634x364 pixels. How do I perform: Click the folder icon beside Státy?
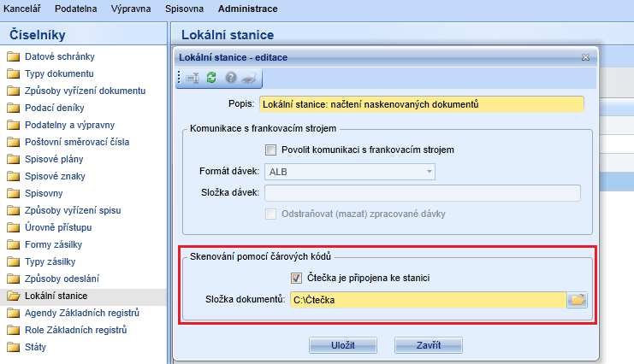click(x=14, y=347)
